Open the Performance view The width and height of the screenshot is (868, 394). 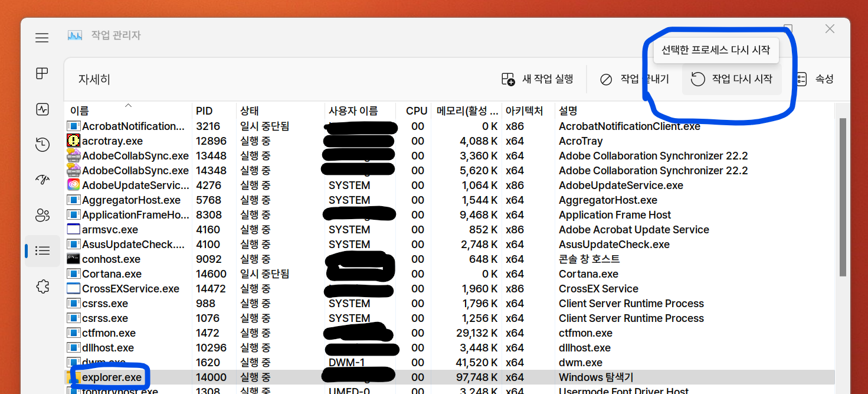pos(42,109)
